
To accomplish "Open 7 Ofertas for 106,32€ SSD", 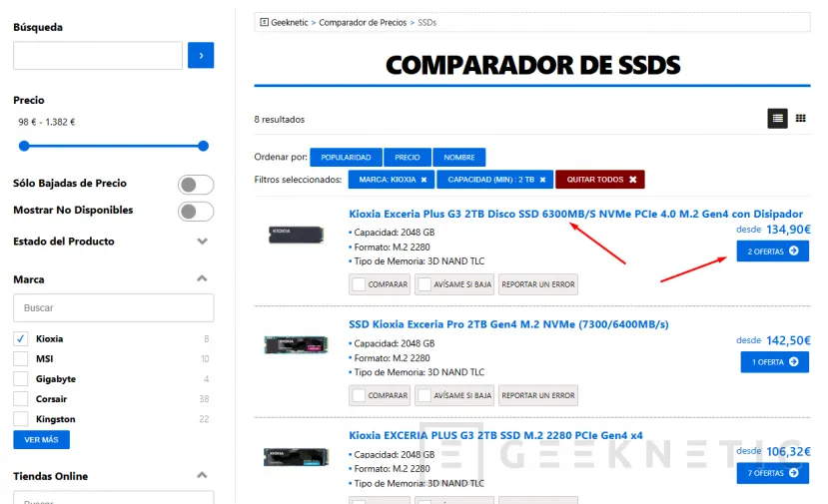I will coord(772,473).
